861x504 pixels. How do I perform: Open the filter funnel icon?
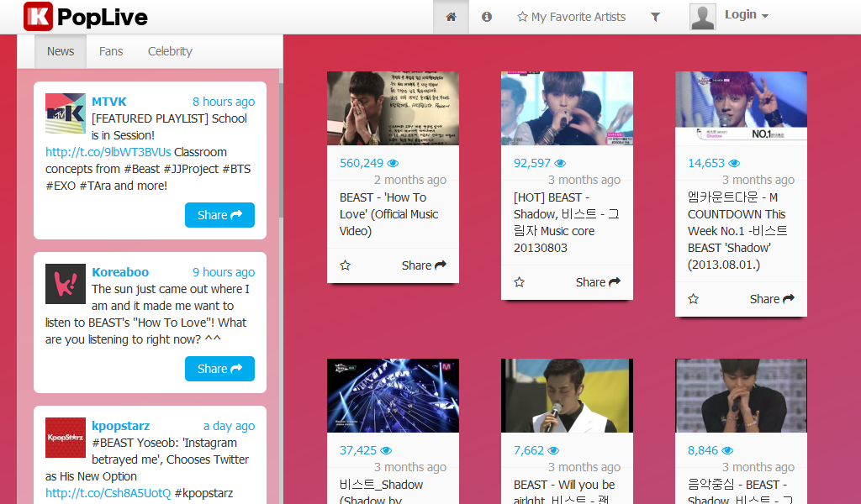(655, 17)
